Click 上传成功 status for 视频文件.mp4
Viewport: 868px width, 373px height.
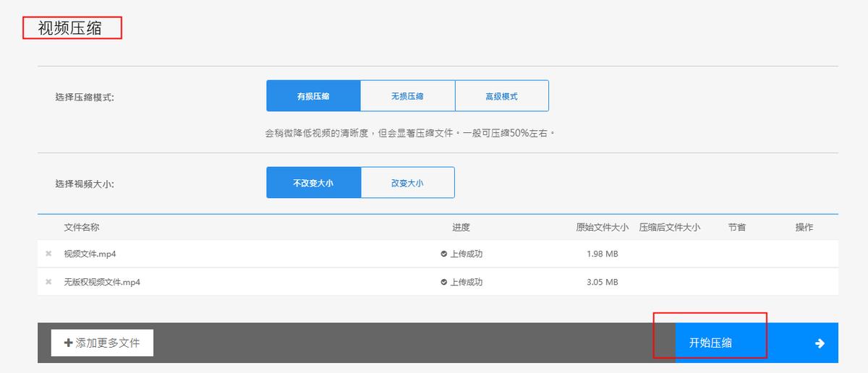pyautogui.click(x=466, y=254)
